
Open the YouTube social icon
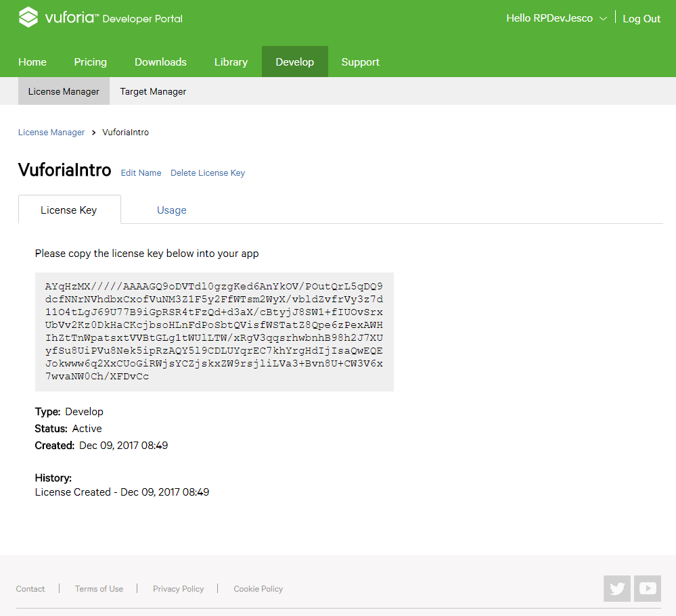point(648,588)
